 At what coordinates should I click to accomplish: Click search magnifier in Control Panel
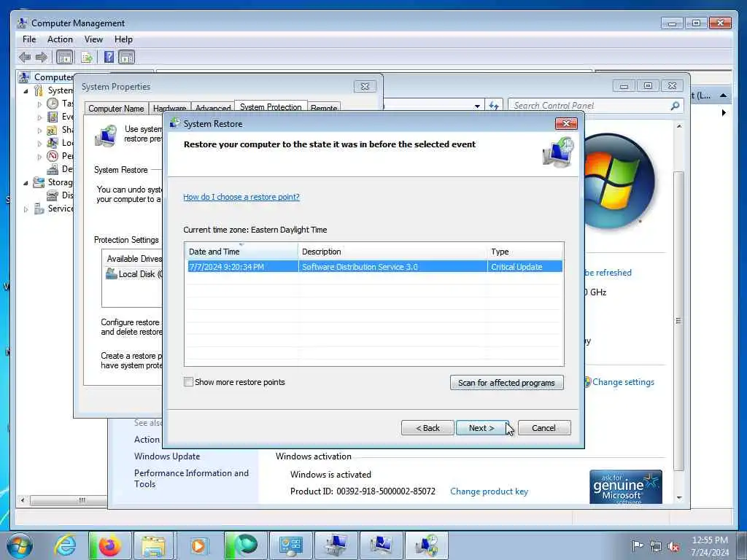[675, 106]
